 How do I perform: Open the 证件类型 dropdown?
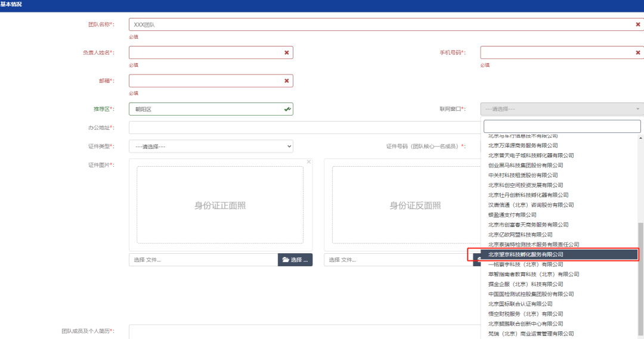[x=210, y=146]
